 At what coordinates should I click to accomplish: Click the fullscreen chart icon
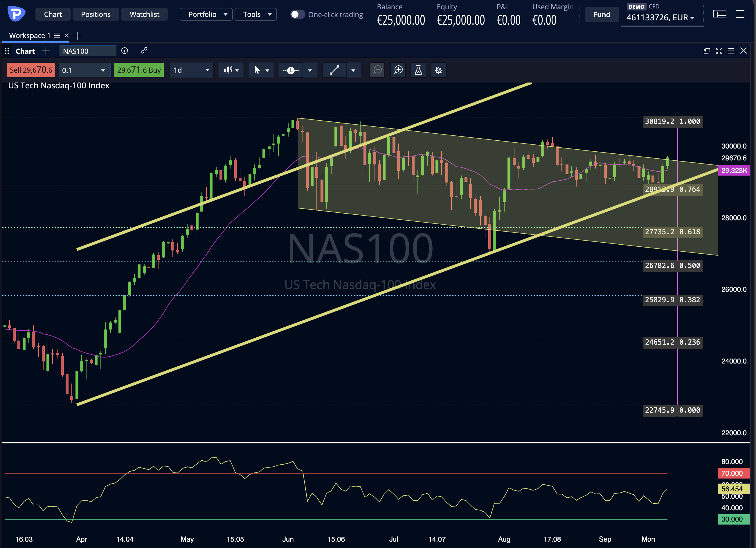point(719,51)
